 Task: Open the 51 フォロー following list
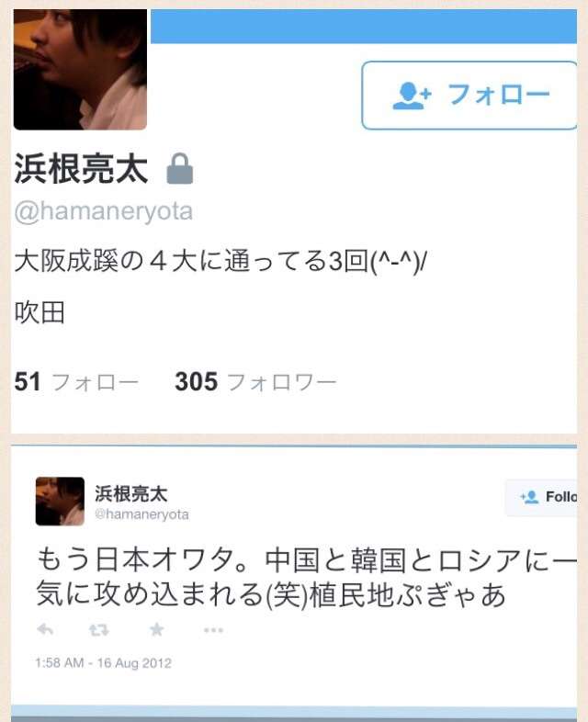coord(76,382)
